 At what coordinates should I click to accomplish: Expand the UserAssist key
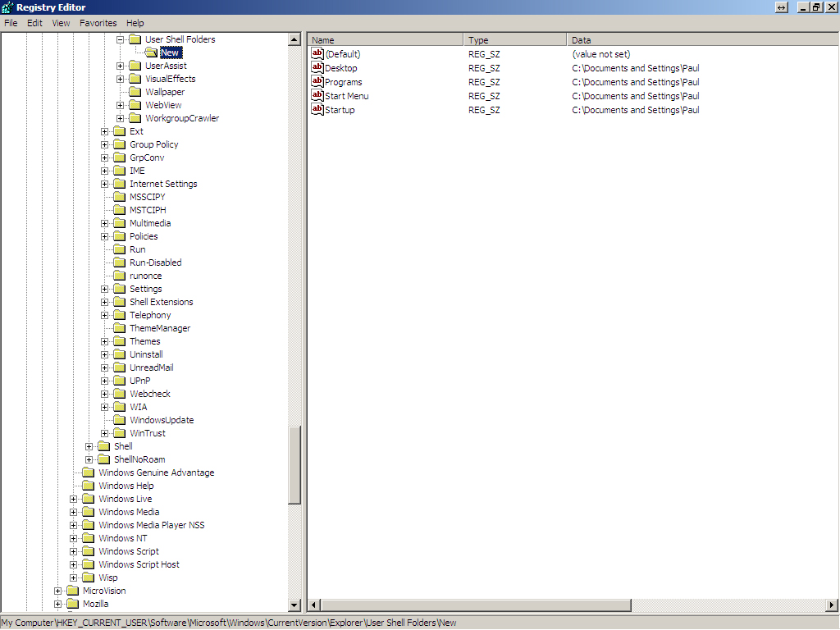tap(121, 66)
